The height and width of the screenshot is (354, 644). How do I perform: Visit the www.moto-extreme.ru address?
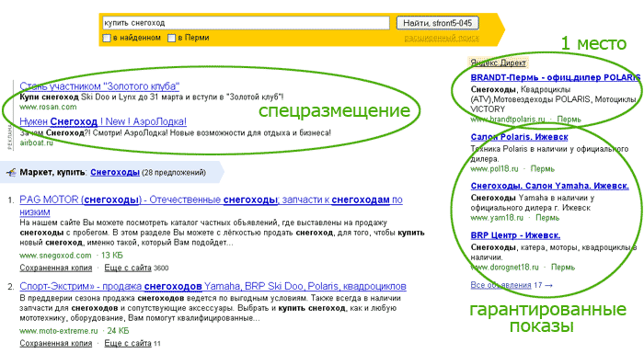[x=59, y=331]
